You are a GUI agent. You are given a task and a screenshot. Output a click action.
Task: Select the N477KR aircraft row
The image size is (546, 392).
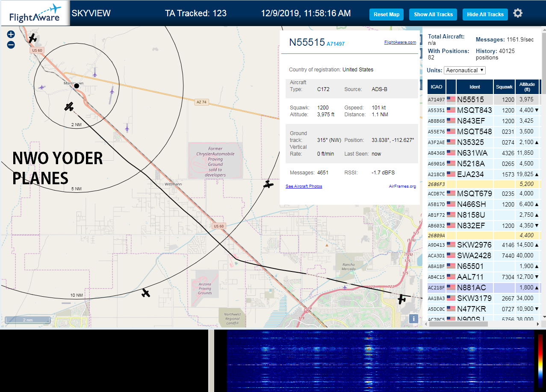pos(484,309)
